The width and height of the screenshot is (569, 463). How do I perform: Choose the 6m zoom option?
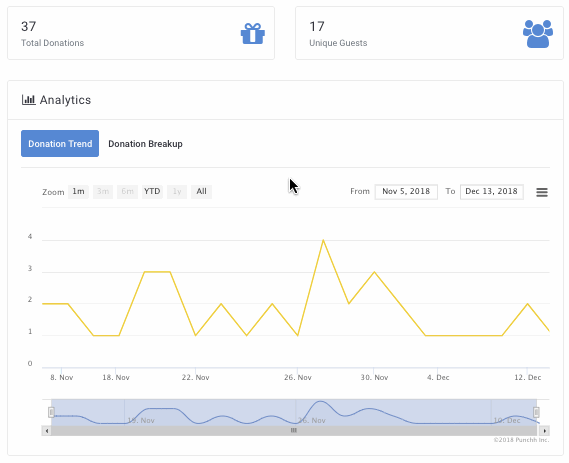[x=127, y=191]
